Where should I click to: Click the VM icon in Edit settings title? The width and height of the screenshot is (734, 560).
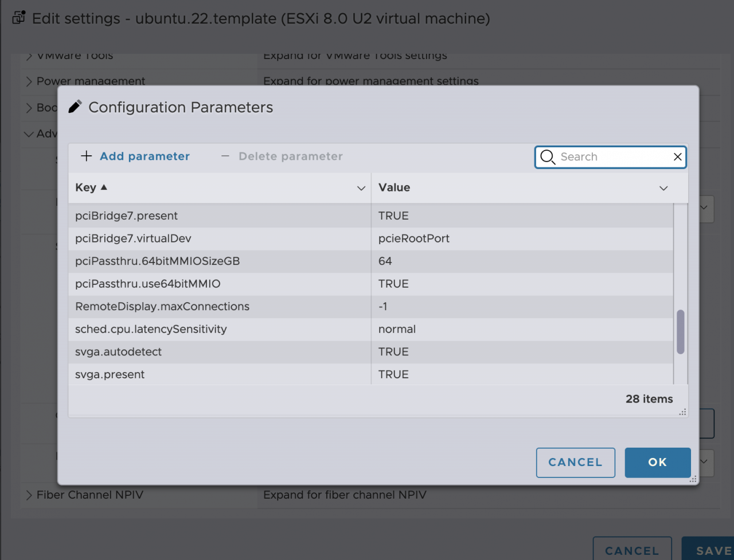(19, 17)
